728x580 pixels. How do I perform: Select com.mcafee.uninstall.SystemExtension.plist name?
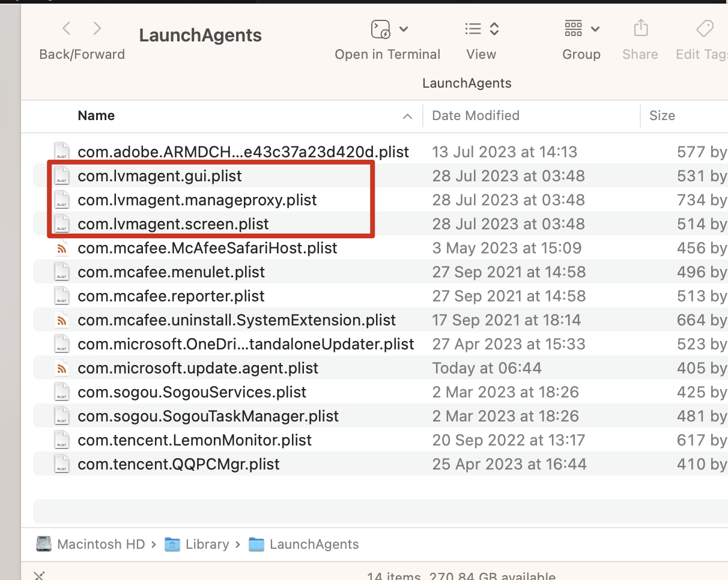click(237, 320)
